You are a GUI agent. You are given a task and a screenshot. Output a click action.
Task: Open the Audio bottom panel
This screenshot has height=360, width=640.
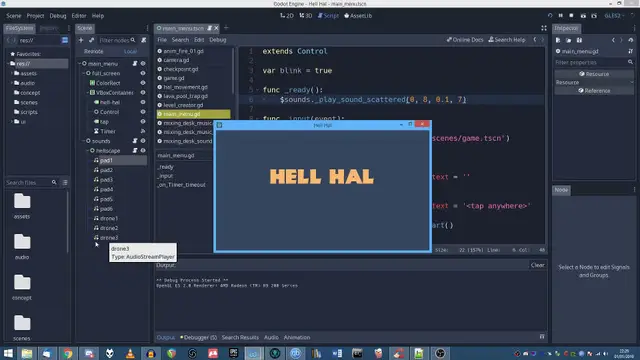tap(271, 338)
